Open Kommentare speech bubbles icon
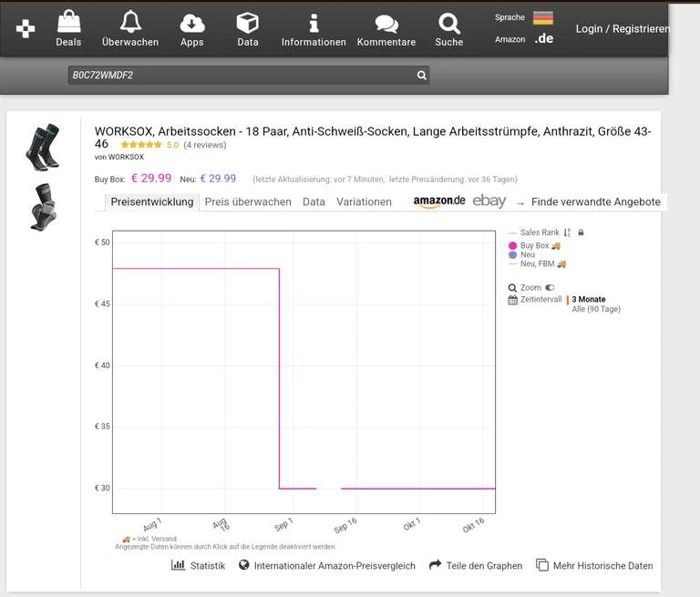Image resolution: width=700 pixels, height=597 pixels. pyautogui.click(x=386, y=22)
